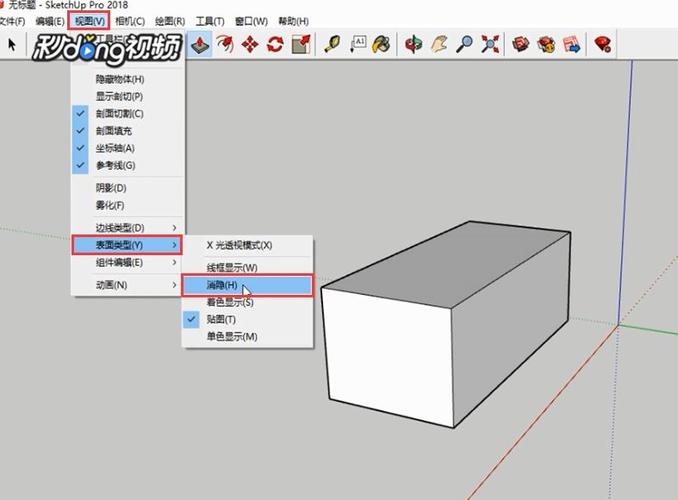Select the Orbit tool
This screenshot has height=500, width=678.
[x=413, y=44]
